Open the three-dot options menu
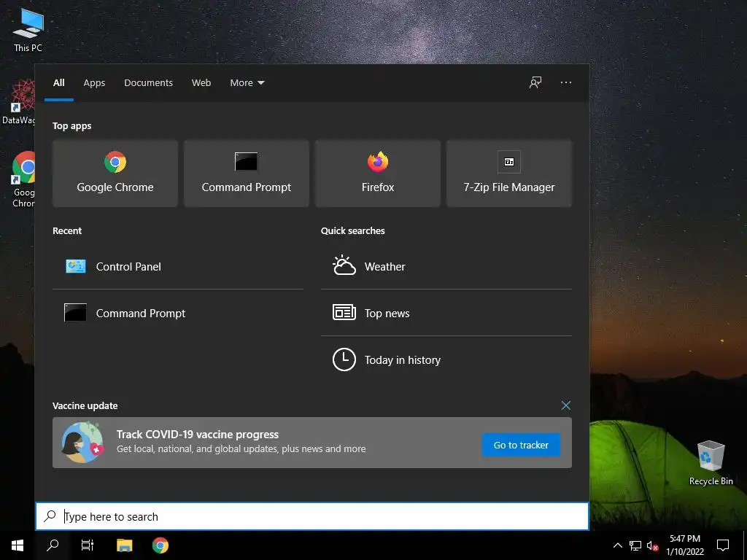 tap(566, 83)
